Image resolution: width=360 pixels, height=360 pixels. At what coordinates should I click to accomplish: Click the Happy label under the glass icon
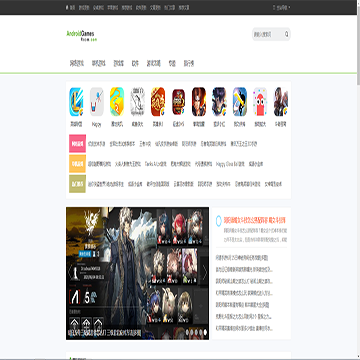[x=97, y=124]
